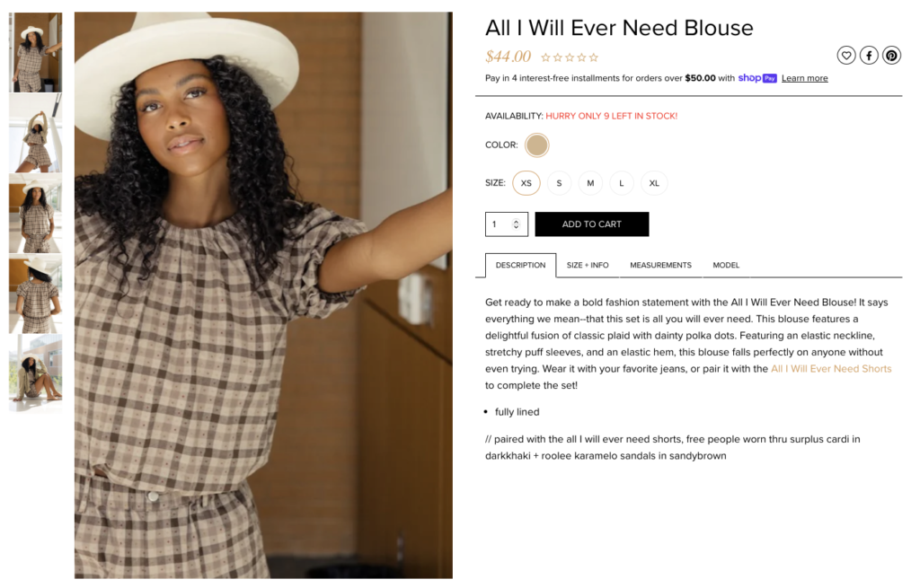Open the Model tab
920x588 pixels.
pyautogui.click(x=726, y=265)
